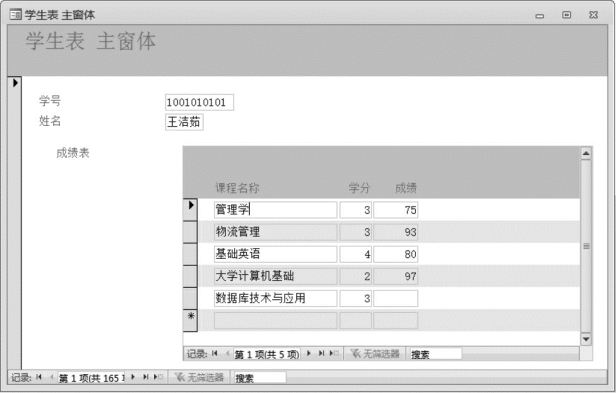Click the main form 搜索 search box
Image resolution: width=616 pixels, height=393 pixels.
(260, 378)
